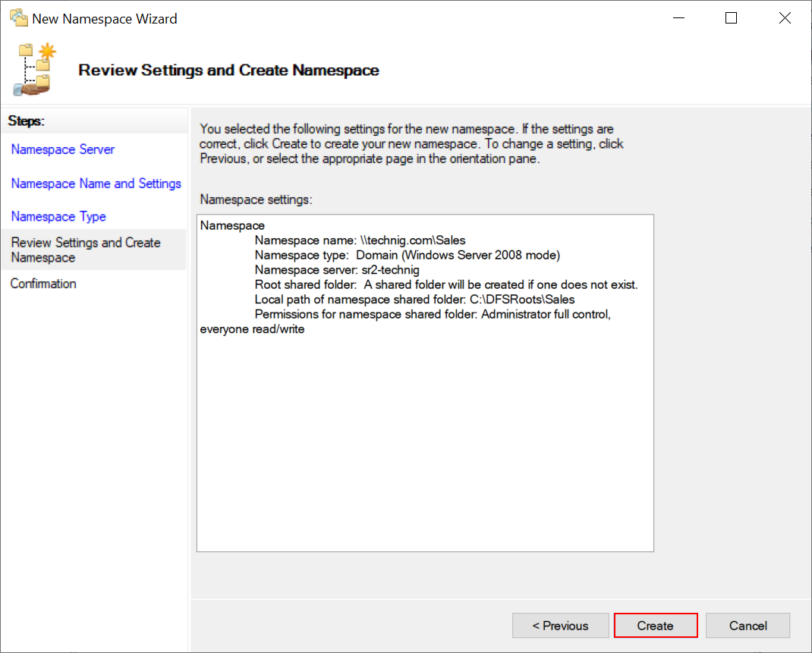Click the Review Settings and Create Namespace heading

[227, 70]
